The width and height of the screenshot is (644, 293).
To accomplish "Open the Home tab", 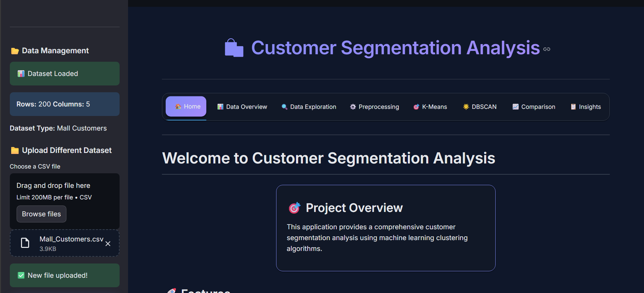I will (186, 106).
